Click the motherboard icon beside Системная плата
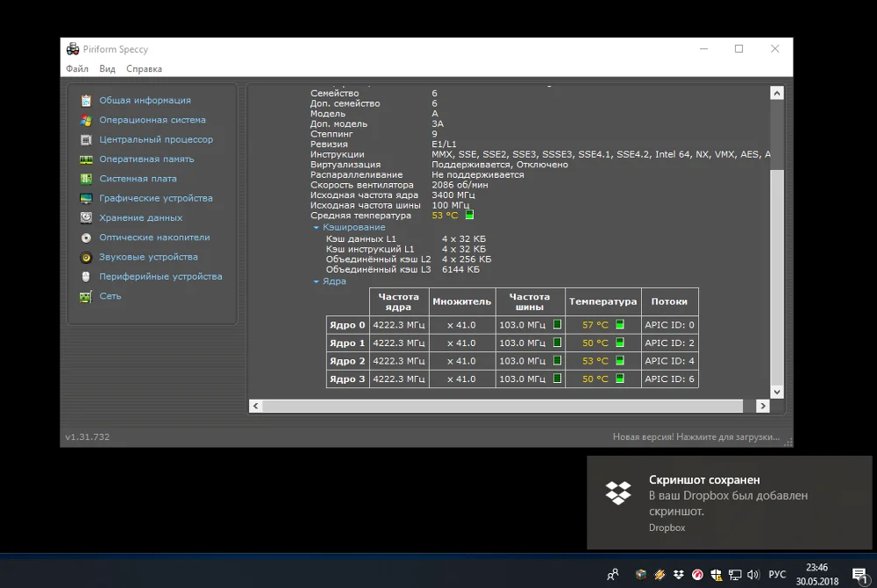 tap(86, 179)
